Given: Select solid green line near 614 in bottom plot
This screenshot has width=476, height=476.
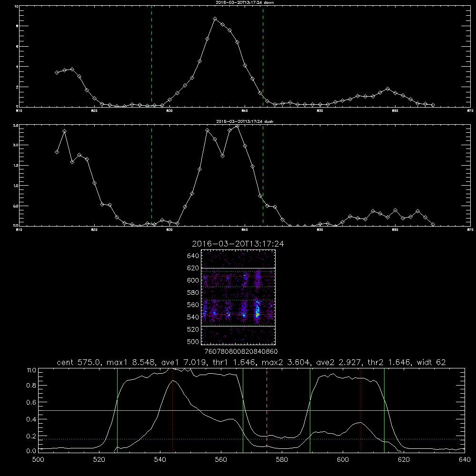Looking at the screenshot, I should click(x=384, y=410).
